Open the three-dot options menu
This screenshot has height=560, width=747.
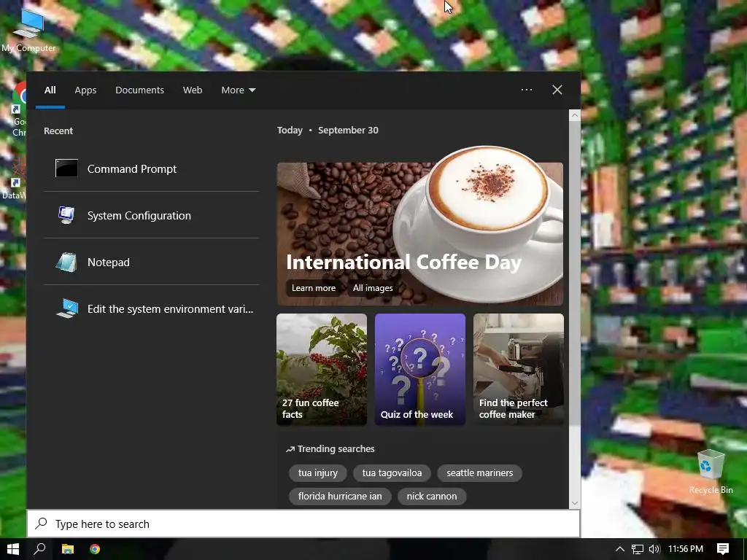click(527, 90)
